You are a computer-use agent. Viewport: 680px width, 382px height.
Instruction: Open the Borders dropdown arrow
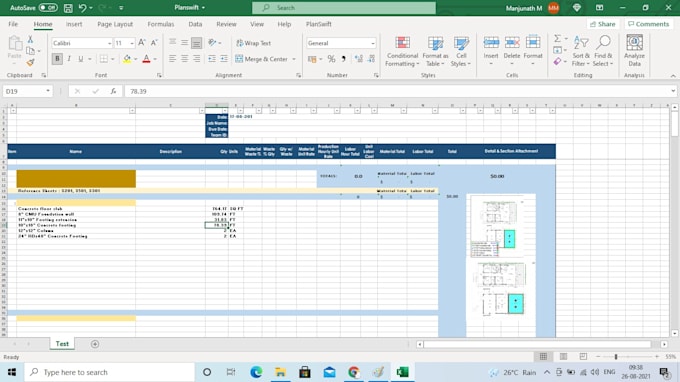coord(113,59)
